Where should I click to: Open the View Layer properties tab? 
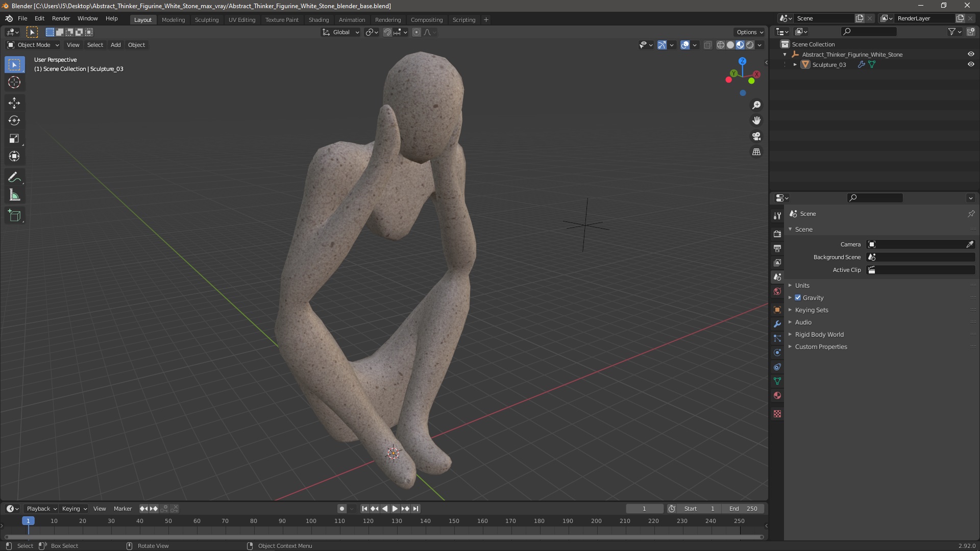tap(777, 262)
